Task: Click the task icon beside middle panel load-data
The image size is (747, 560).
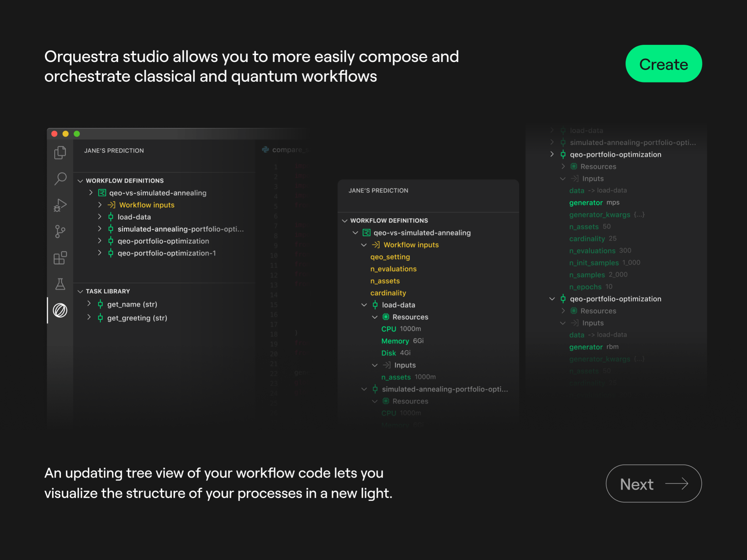Action: click(x=375, y=305)
